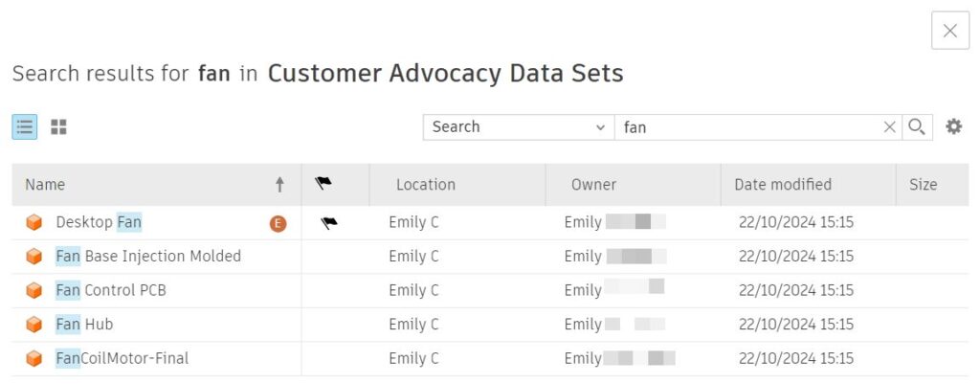Open Fan Base Injection Molded item
The height and width of the screenshot is (384, 980).
147,256
